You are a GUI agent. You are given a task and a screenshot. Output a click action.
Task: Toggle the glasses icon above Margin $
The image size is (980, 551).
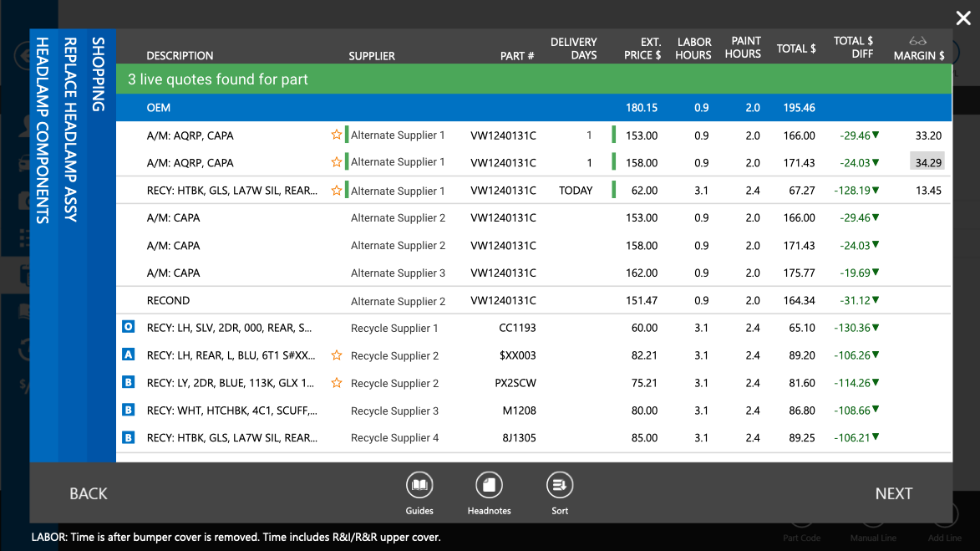coord(917,41)
